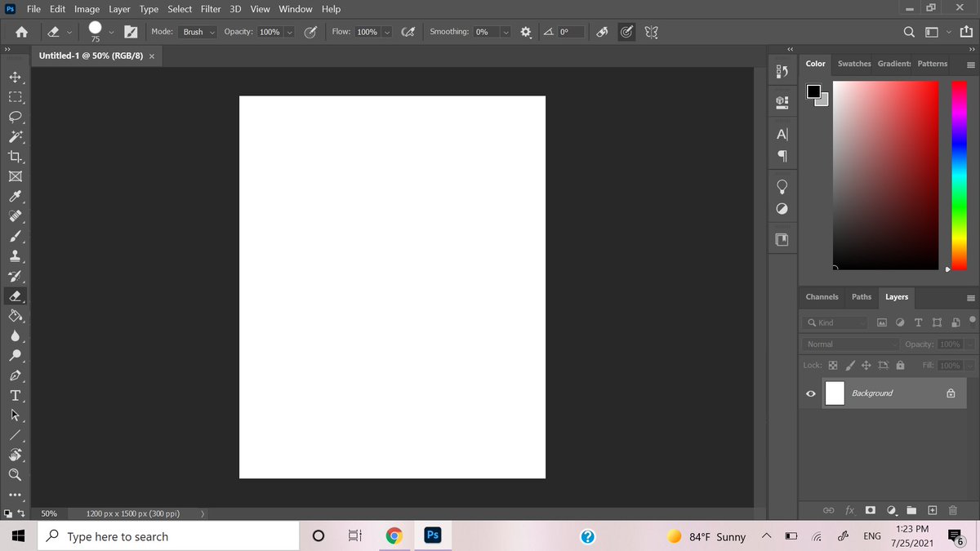Select the Paint Bucket tool
Image resolution: width=980 pixels, height=551 pixels.
[x=15, y=316]
